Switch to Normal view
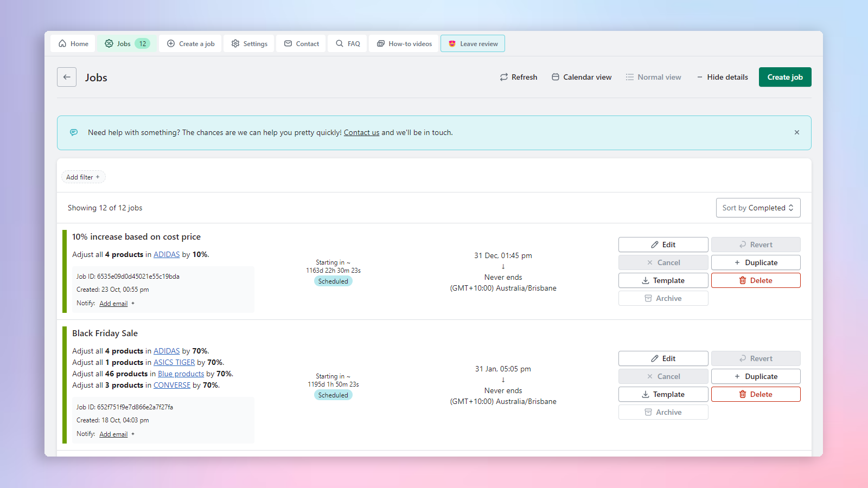This screenshot has height=488, width=868. (x=653, y=77)
